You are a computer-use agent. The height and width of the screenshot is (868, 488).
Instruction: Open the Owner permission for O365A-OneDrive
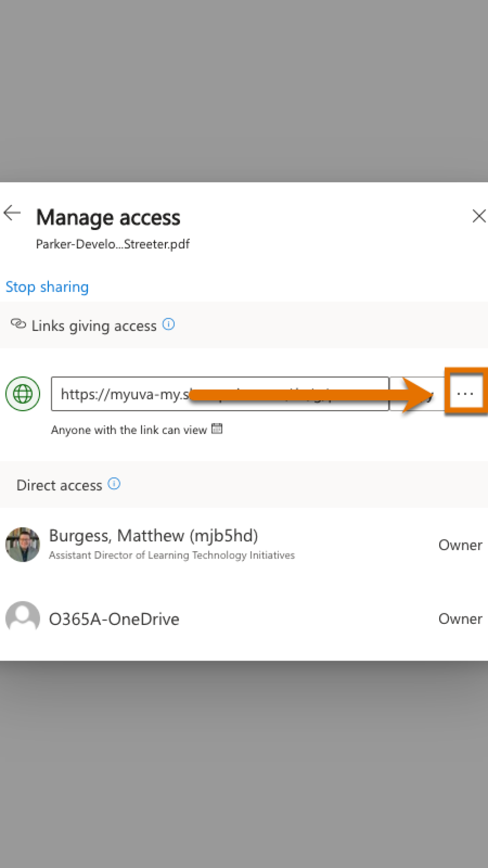(460, 619)
